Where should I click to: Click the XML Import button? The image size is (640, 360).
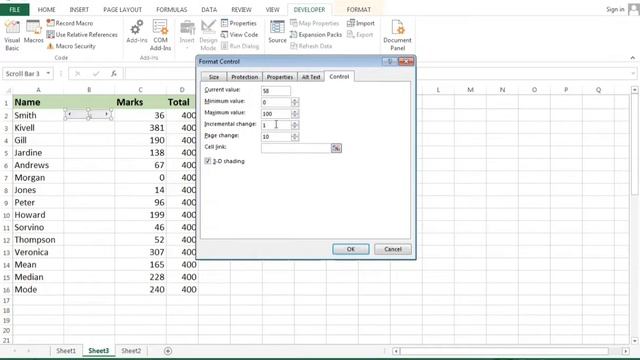[x=360, y=23]
